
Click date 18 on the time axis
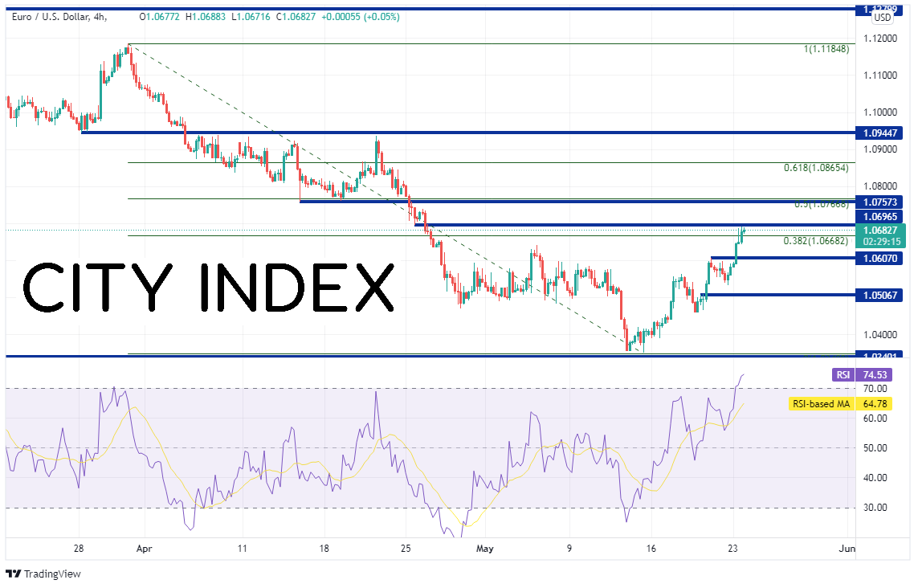[x=324, y=549]
